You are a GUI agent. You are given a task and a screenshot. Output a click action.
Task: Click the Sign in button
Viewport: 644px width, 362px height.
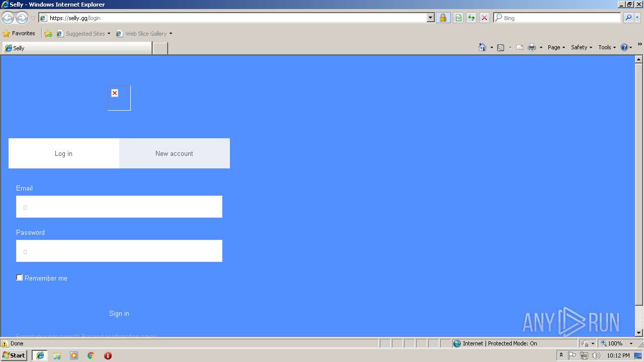119,313
